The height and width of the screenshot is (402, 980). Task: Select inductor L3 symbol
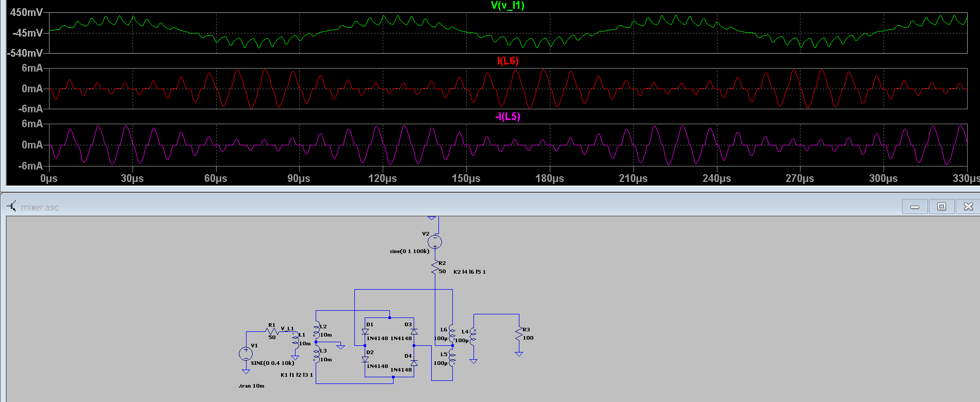coord(316,355)
